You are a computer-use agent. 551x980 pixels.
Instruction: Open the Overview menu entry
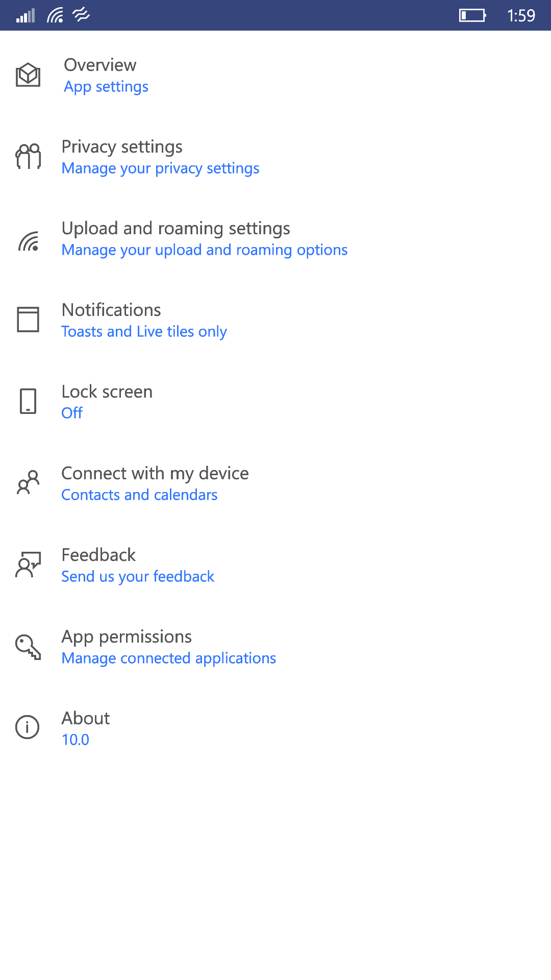(x=100, y=65)
